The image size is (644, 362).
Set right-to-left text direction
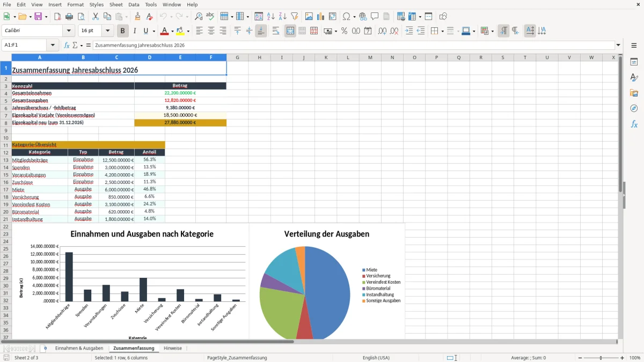(515, 31)
